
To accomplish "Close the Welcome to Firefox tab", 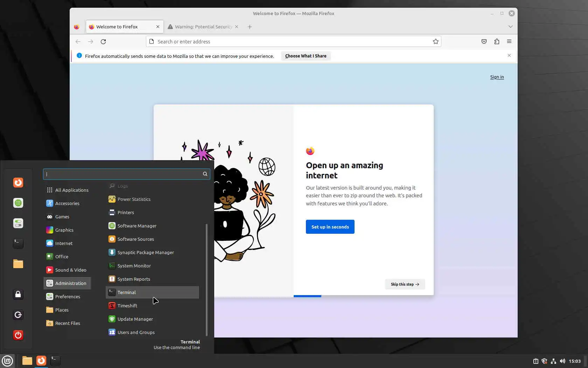I will pyautogui.click(x=158, y=27).
